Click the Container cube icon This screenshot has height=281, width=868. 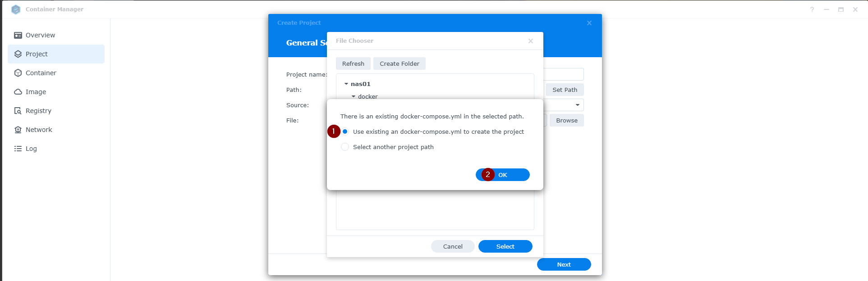pos(18,73)
